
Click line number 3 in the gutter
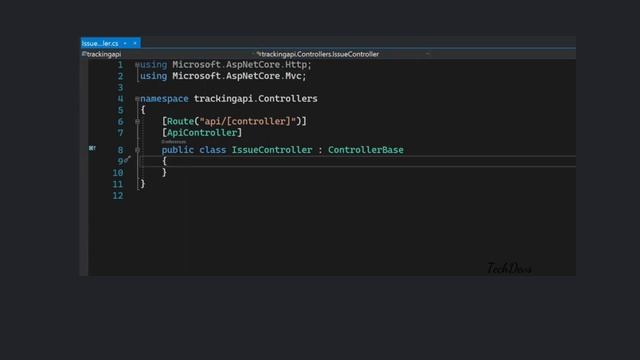pyautogui.click(x=120, y=87)
